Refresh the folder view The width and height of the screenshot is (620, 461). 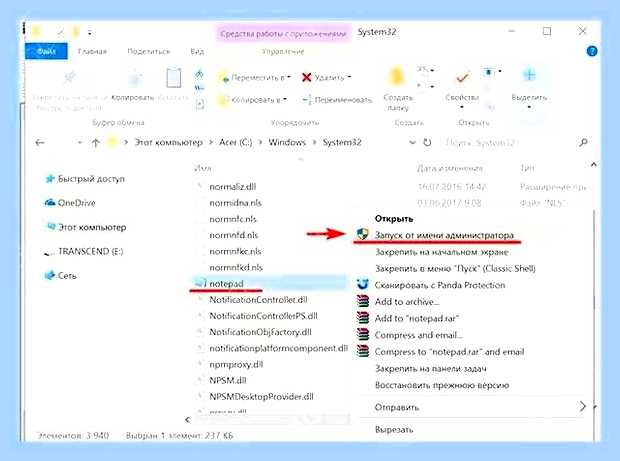point(427,142)
